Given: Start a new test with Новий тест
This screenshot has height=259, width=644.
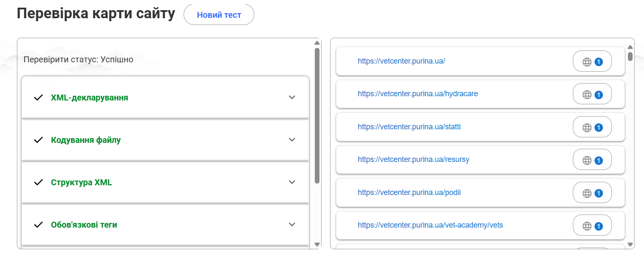Looking at the screenshot, I should [x=219, y=15].
